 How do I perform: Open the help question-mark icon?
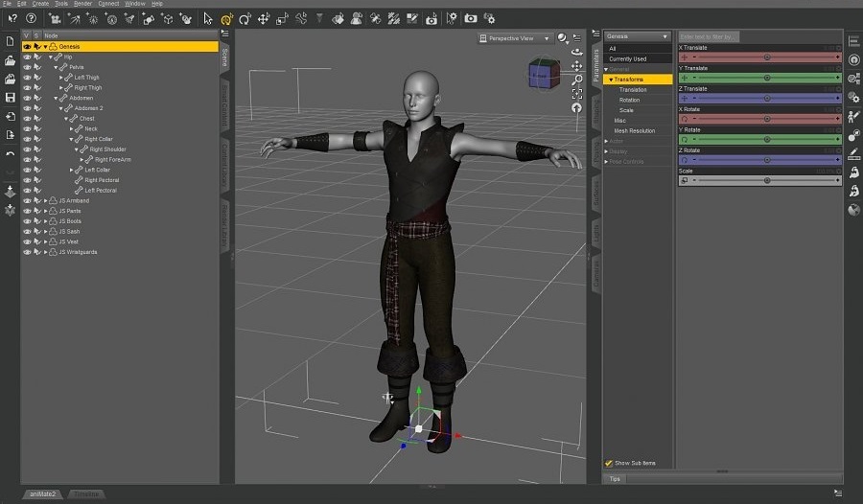click(32, 18)
